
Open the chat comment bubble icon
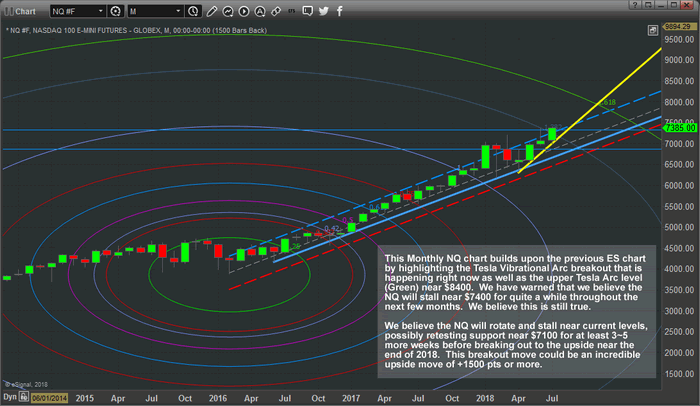(x=308, y=11)
